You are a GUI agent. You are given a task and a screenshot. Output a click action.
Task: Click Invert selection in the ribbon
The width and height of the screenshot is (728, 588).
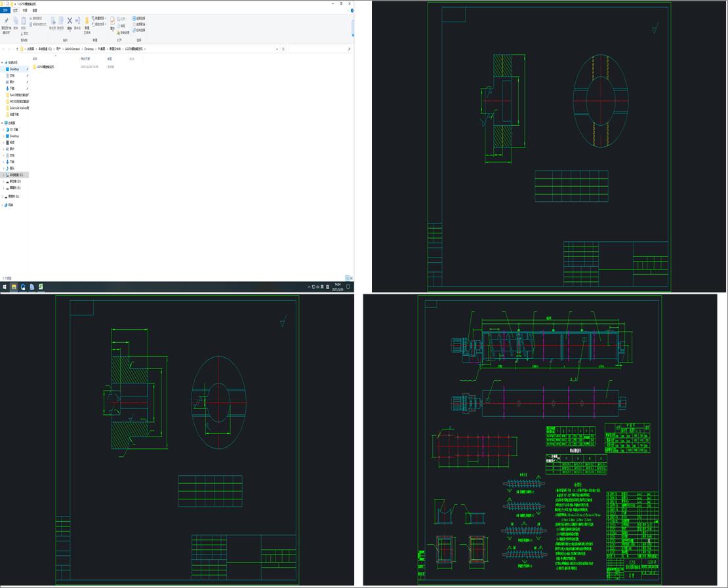(x=139, y=30)
